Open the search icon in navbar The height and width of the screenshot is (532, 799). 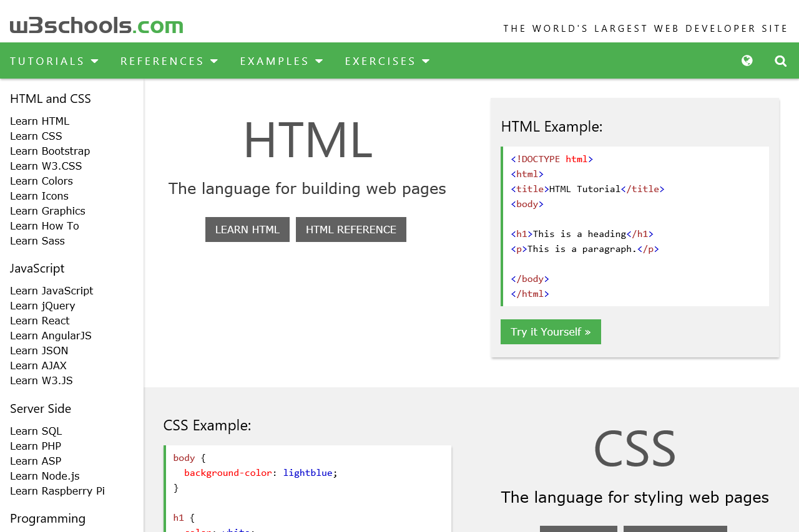point(780,60)
